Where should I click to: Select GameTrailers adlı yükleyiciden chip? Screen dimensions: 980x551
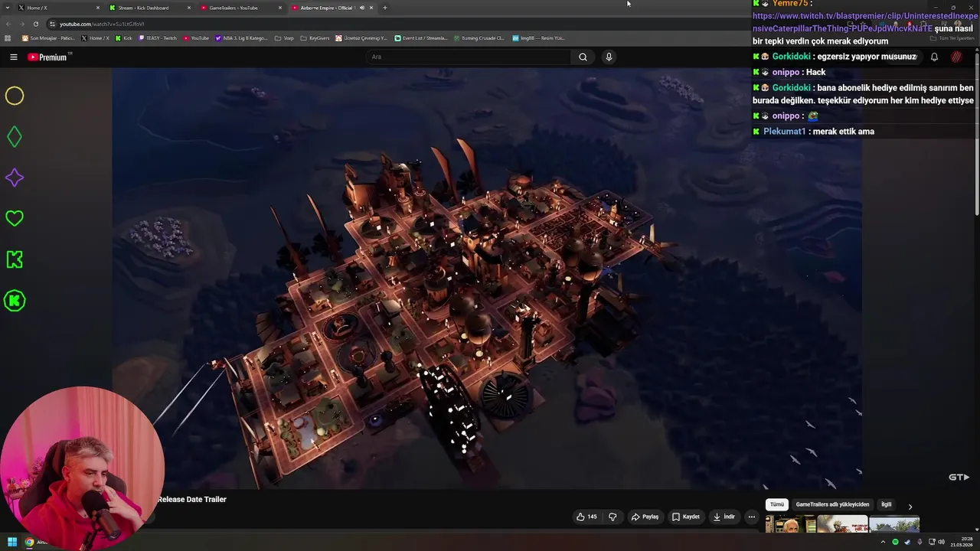tap(832, 505)
